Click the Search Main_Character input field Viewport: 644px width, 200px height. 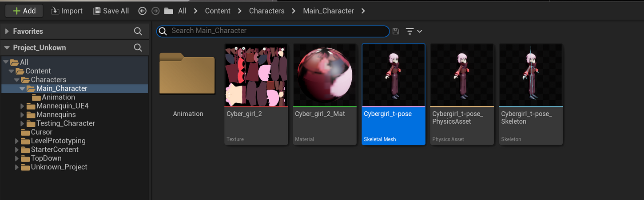(x=275, y=31)
